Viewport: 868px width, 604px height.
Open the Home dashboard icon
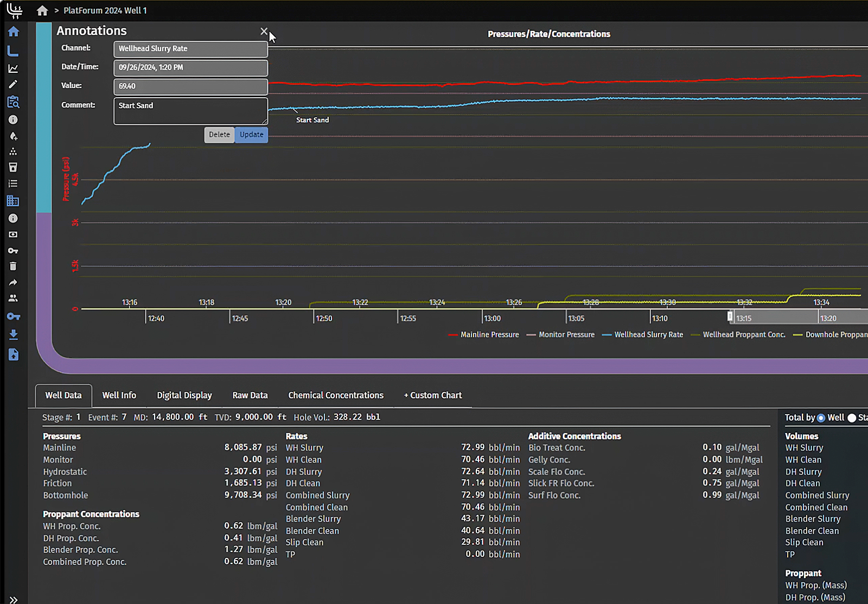[13, 31]
